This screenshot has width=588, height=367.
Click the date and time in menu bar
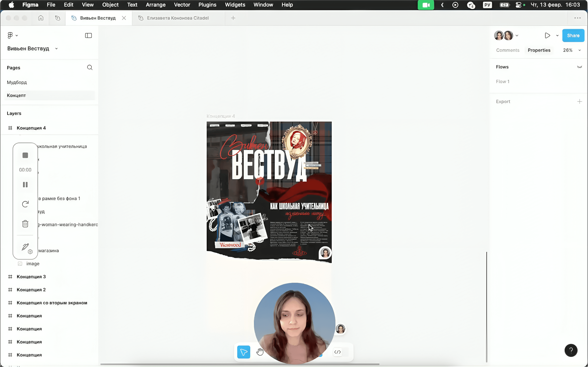coord(555,5)
